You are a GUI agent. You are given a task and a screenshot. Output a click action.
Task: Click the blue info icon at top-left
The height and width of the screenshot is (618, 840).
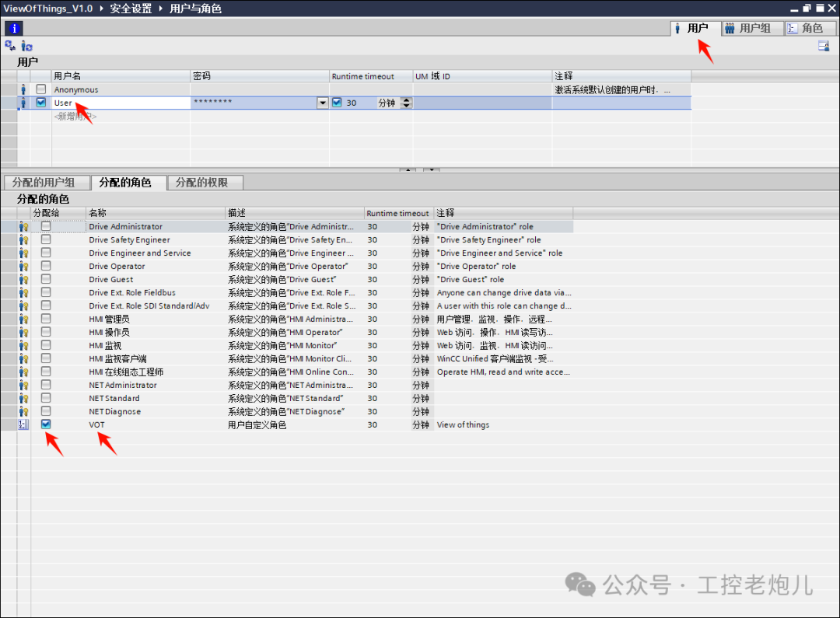pyautogui.click(x=13, y=28)
